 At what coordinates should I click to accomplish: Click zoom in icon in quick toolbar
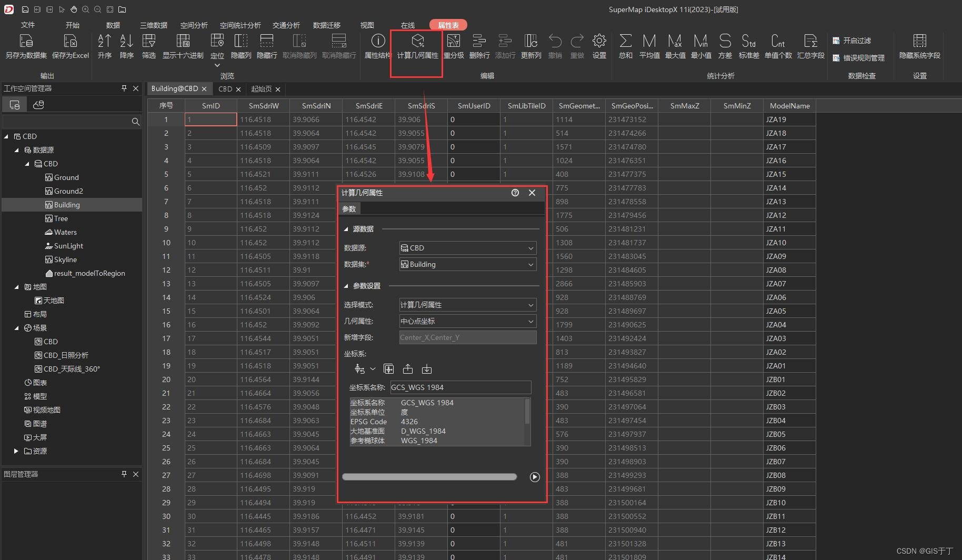point(86,9)
